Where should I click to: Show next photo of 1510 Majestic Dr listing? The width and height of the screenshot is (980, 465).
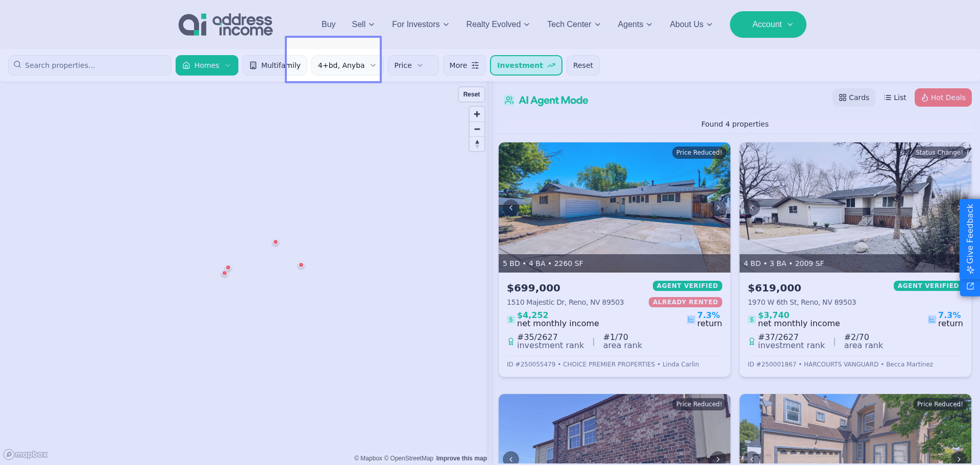click(718, 208)
